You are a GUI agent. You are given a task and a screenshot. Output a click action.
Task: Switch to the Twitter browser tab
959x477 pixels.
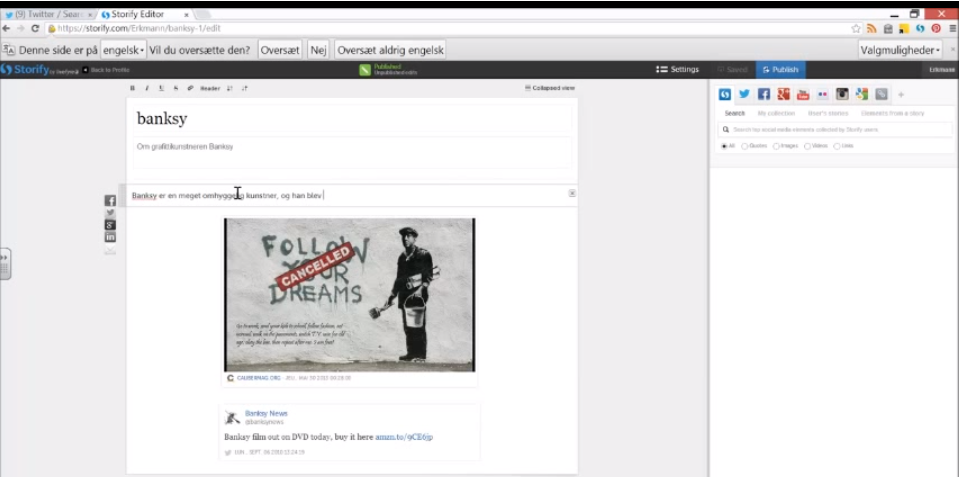[x=49, y=14]
